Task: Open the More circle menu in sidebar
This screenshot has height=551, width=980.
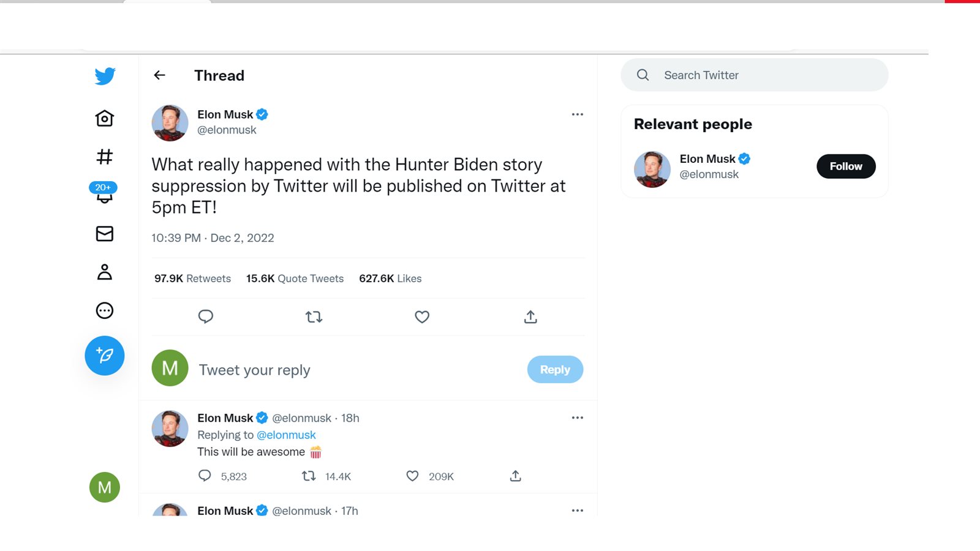Action: [105, 310]
